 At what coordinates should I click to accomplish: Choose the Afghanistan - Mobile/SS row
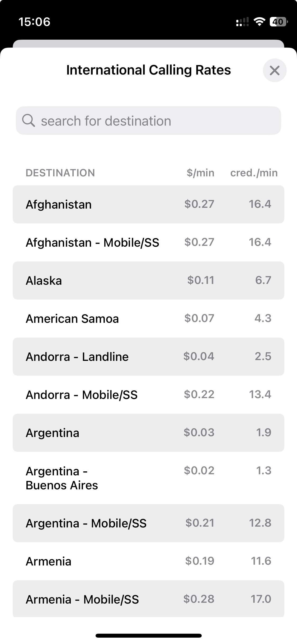[148, 242]
